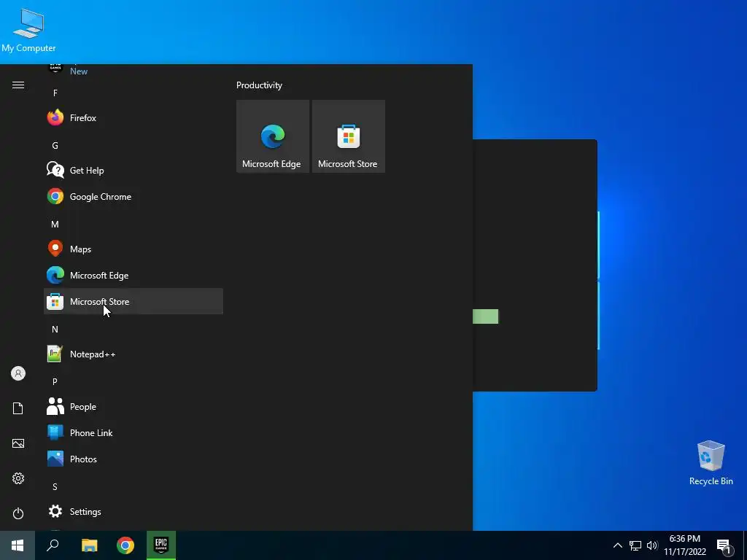
Task: Switch to Epic Games Launcher on taskbar
Action: 161,545
